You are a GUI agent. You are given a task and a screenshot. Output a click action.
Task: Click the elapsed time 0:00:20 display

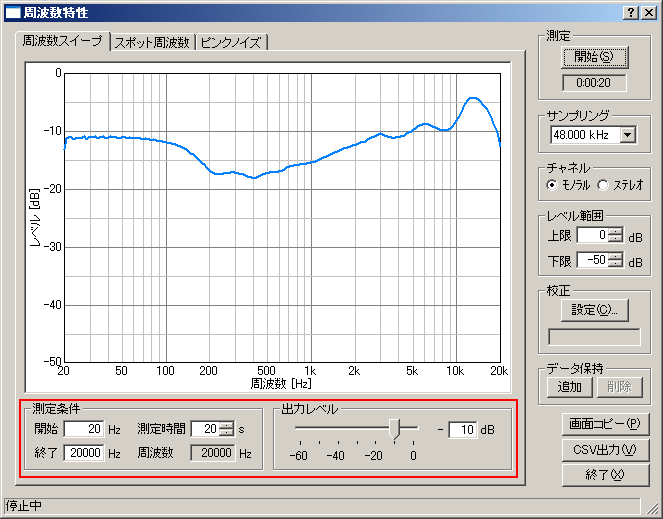click(594, 83)
